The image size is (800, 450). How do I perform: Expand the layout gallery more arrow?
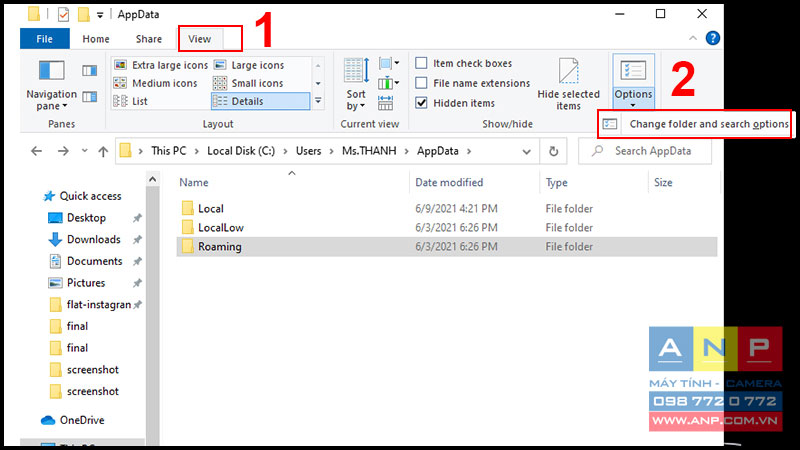pos(318,101)
